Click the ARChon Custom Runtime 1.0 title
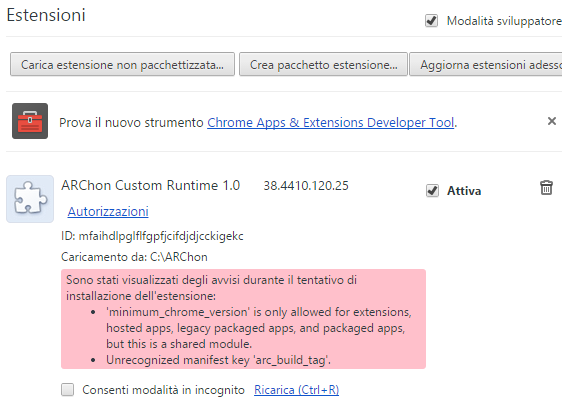This screenshot has width=567, height=401. pyautogui.click(x=150, y=185)
